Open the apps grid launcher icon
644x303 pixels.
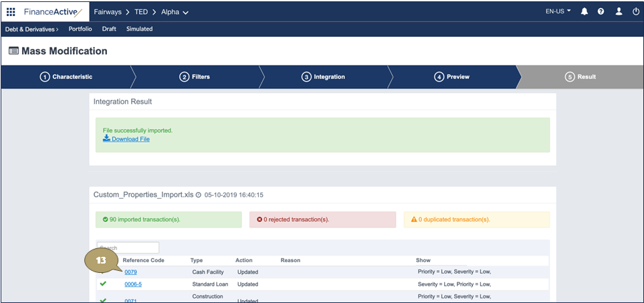click(11, 12)
